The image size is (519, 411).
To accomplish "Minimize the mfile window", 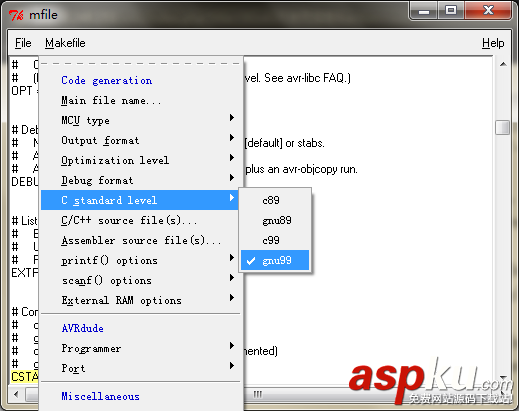I will (424, 11).
